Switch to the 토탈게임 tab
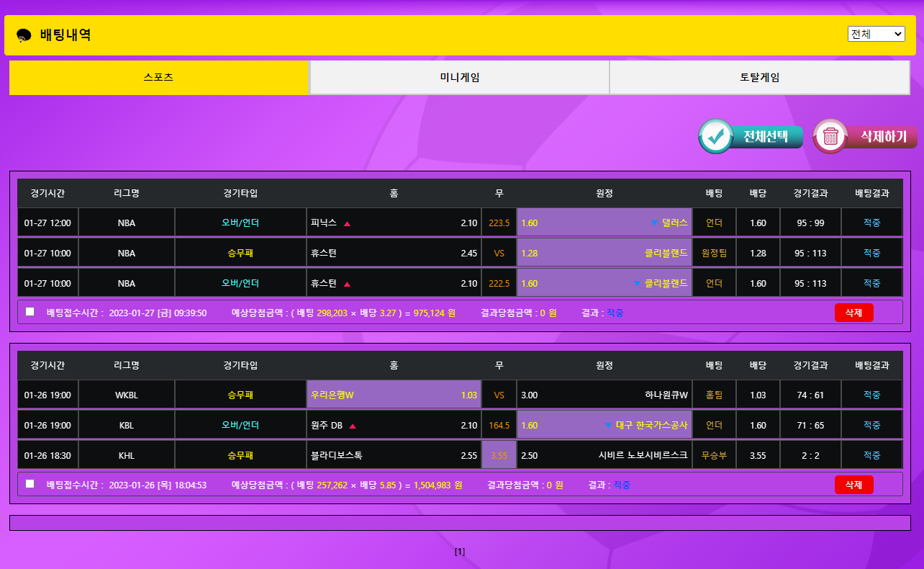This screenshot has height=569, width=924. tap(759, 78)
